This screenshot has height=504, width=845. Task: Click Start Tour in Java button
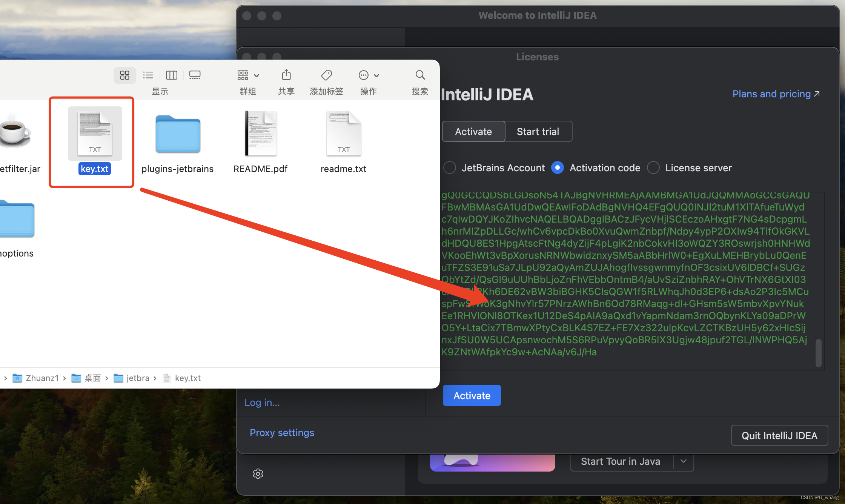tap(621, 461)
